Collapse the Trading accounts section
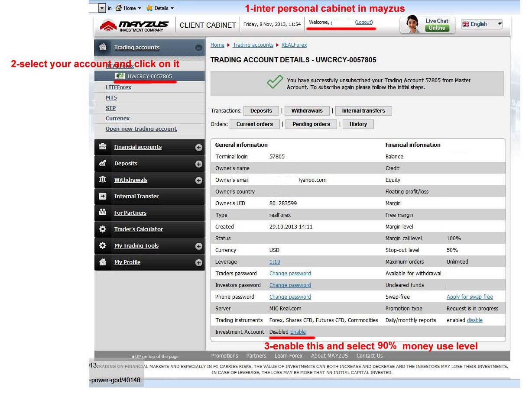 click(199, 48)
